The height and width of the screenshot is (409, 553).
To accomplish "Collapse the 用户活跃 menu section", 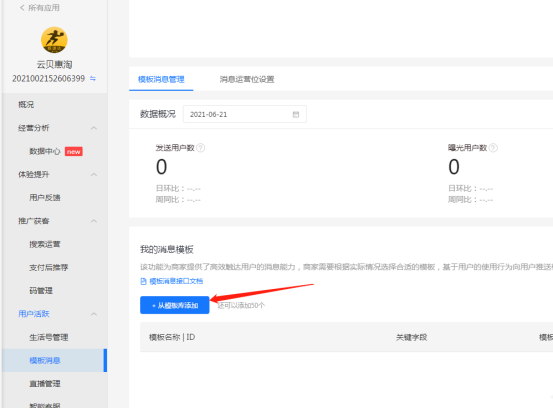I will [94, 314].
